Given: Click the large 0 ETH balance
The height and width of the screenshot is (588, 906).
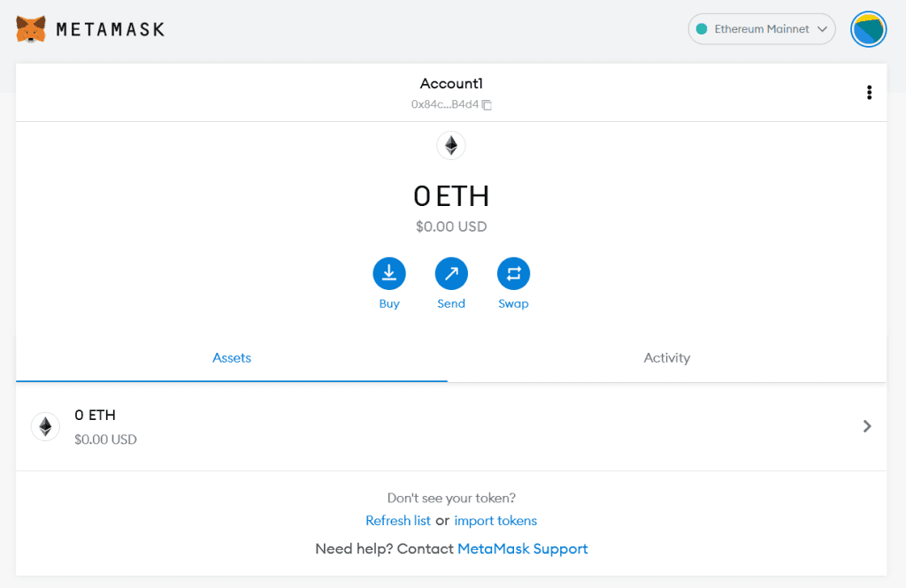Looking at the screenshot, I should 451,196.
